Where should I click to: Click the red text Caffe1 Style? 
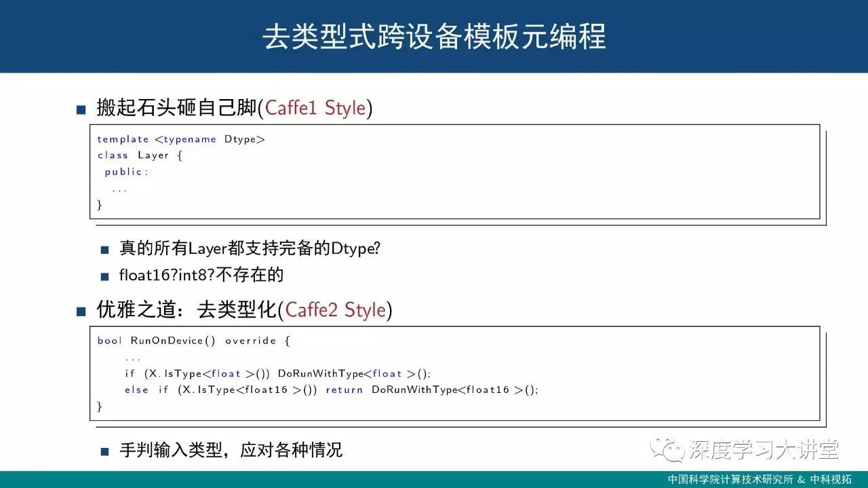click(x=315, y=107)
